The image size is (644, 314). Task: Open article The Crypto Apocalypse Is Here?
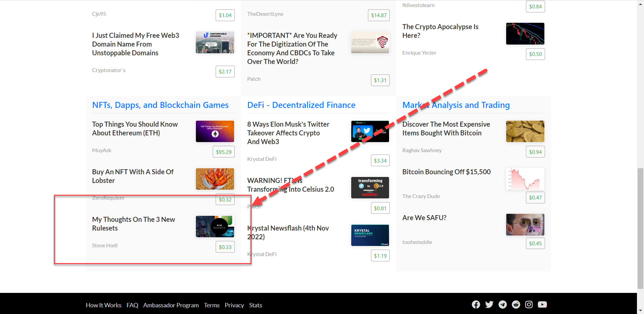coord(440,31)
